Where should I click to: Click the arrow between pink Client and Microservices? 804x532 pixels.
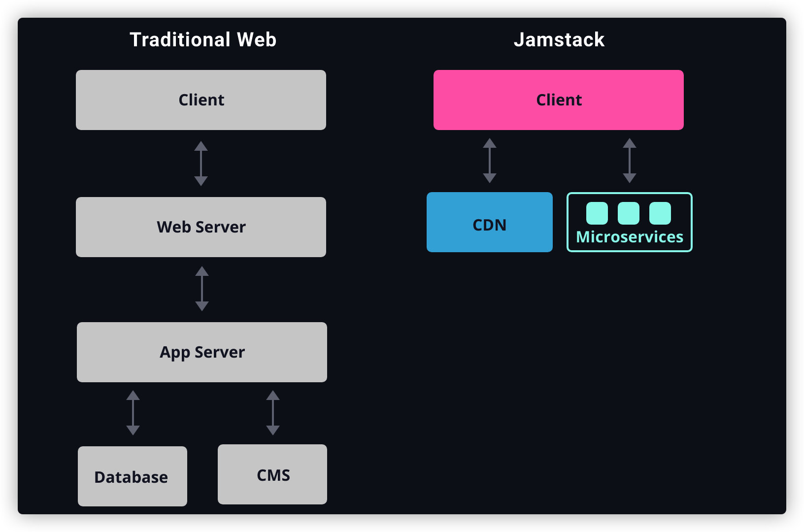tap(630, 161)
